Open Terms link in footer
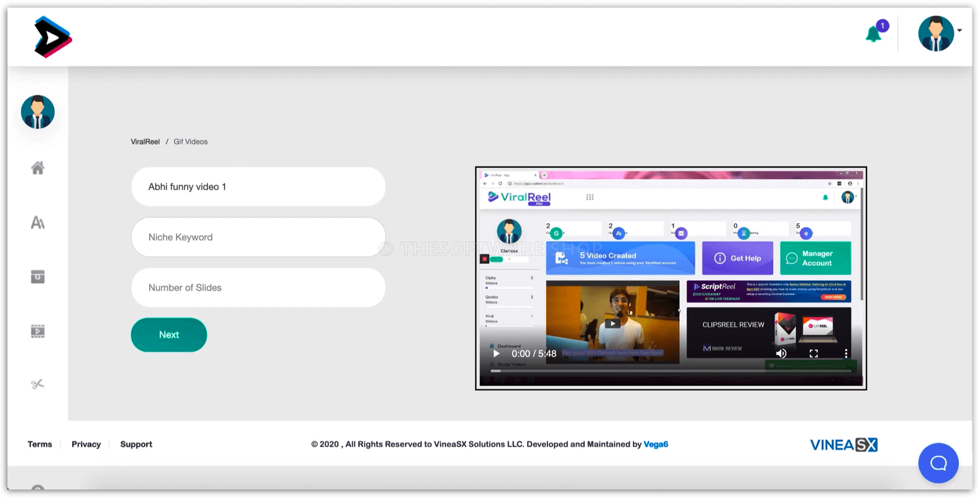 40,444
